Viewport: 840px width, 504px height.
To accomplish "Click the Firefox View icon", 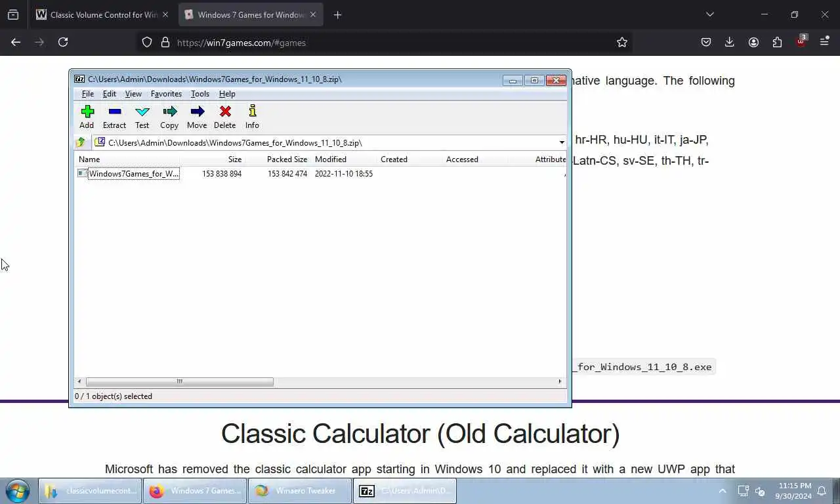I will tap(13, 14).
